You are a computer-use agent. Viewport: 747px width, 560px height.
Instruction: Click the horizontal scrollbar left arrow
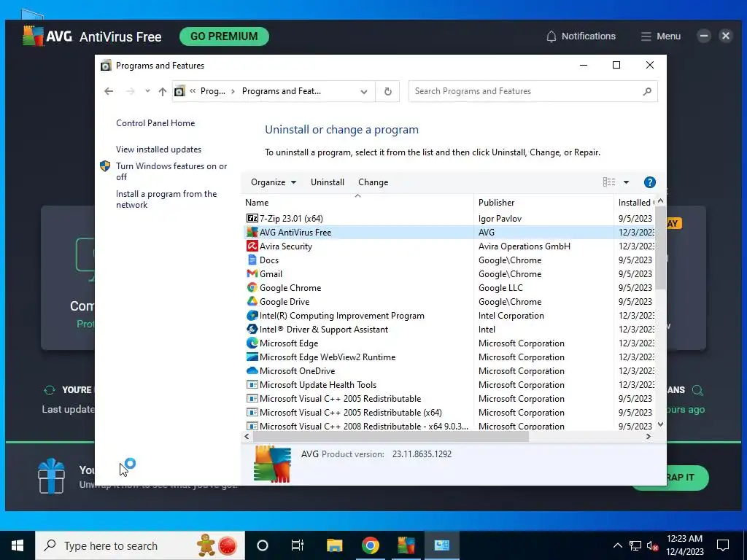point(247,436)
